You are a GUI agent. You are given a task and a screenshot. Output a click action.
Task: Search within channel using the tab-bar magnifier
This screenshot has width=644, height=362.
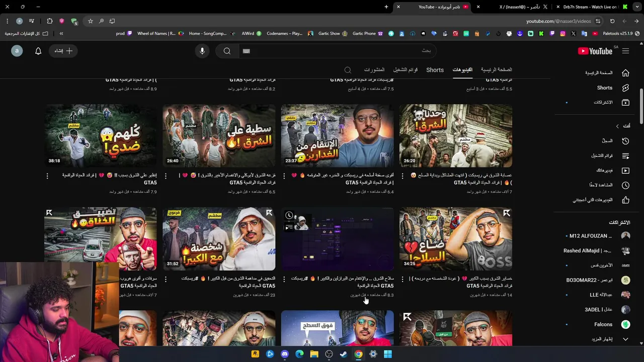pyautogui.click(x=348, y=70)
